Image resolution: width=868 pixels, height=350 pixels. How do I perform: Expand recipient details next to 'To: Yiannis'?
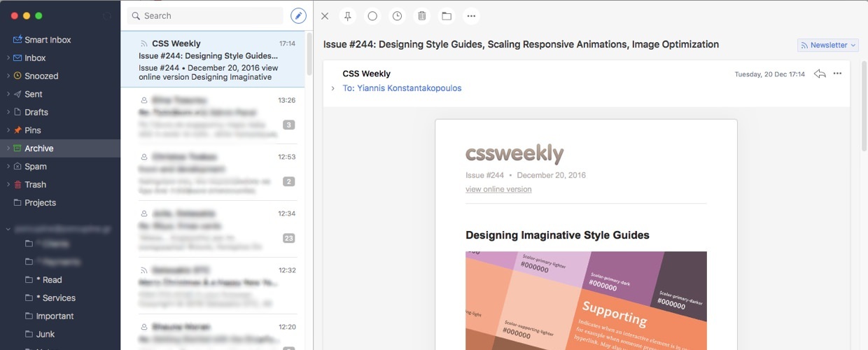click(333, 88)
